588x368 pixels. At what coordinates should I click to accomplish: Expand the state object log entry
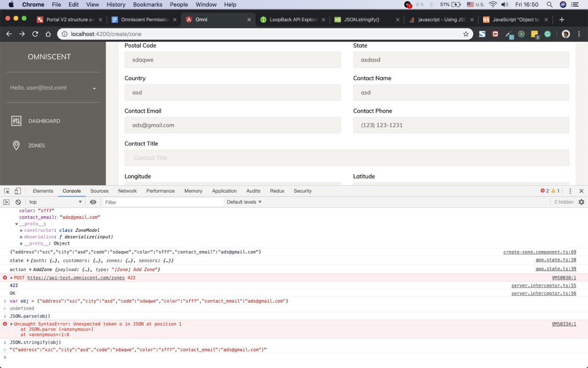coord(27,261)
